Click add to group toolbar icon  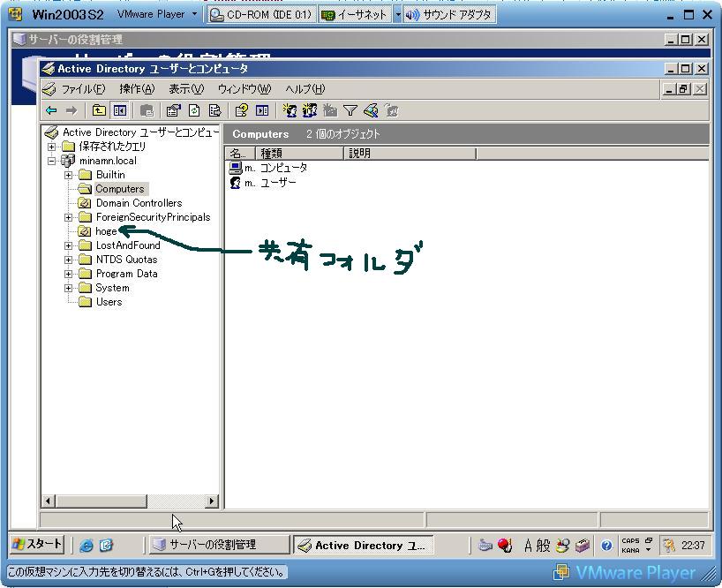click(x=391, y=110)
